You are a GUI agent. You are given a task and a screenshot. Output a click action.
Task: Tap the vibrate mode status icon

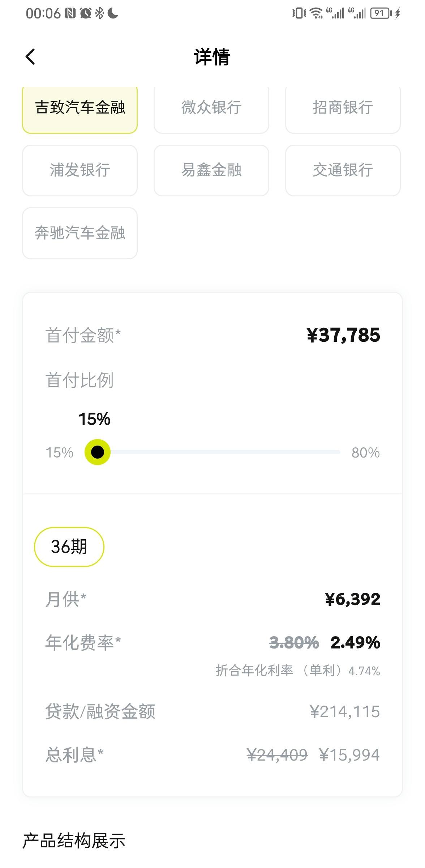[x=299, y=13]
